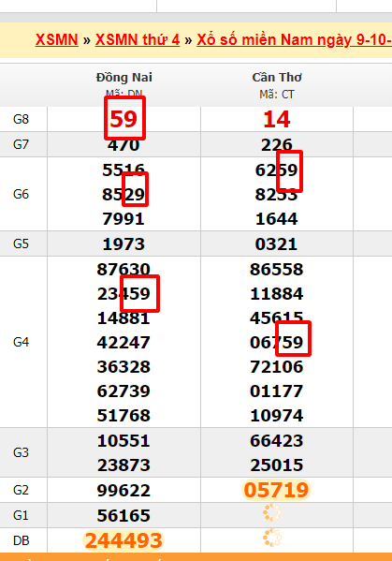The image size is (392, 561).
Task: Click Cần Thơ G6 number 6259
Action: pyautogui.click(x=276, y=170)
